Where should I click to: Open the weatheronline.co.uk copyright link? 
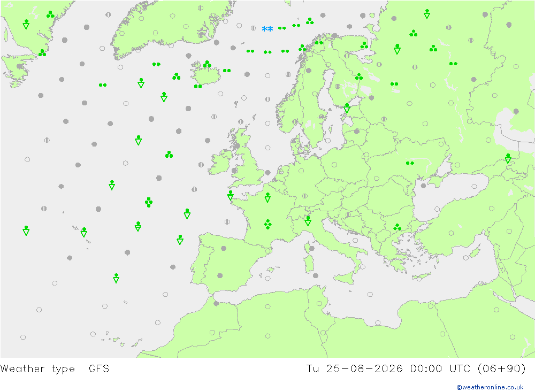[x=490, y=387]
